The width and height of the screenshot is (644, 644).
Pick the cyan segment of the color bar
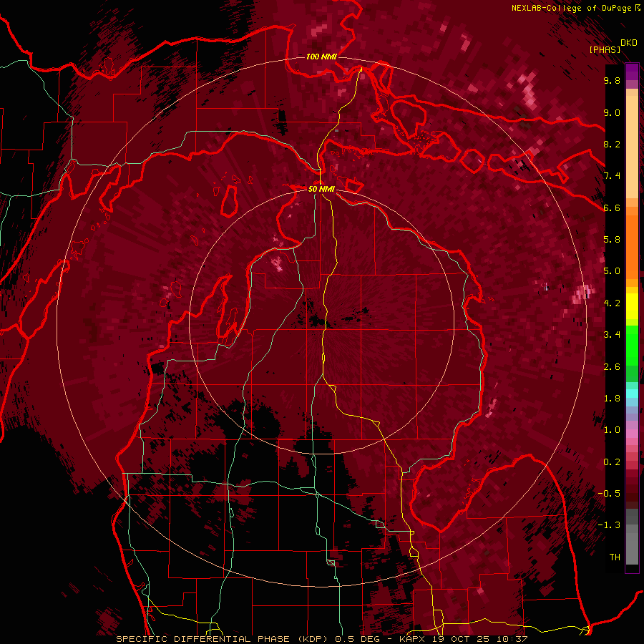pyautogui.click(x=632, y=394)
